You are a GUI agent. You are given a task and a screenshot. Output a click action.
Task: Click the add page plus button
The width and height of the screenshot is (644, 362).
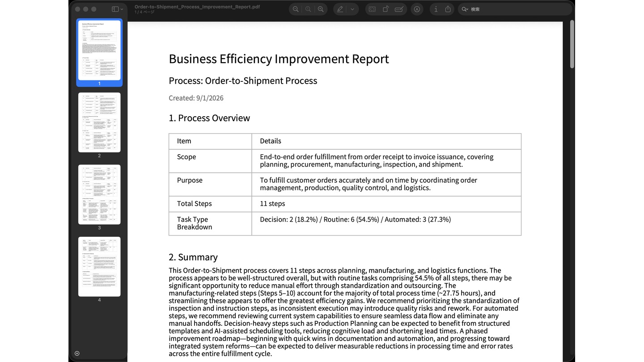tap(77, 354)
